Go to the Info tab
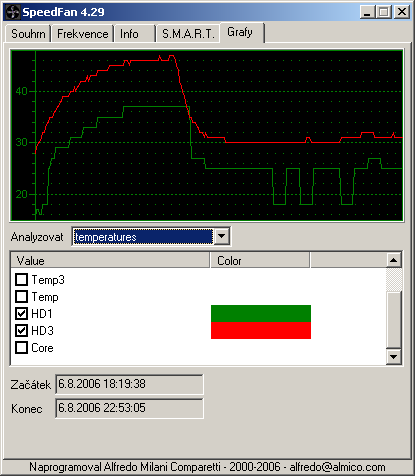Screen dimensions: 415x476 tap(135, 34)
